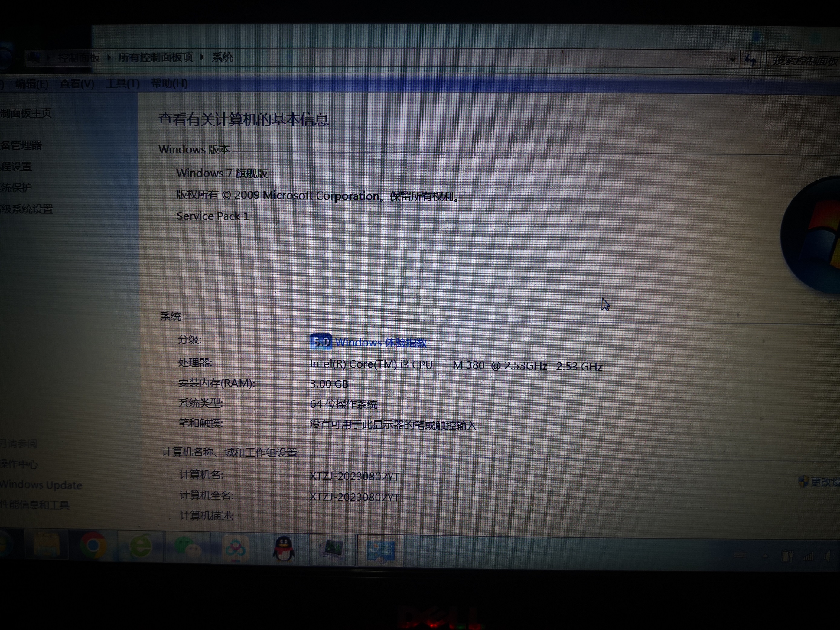This screenshot has height=630, width=840.
Task: Go to 所有控制面板项 breadcrumb
Action: tap(155, 57)
